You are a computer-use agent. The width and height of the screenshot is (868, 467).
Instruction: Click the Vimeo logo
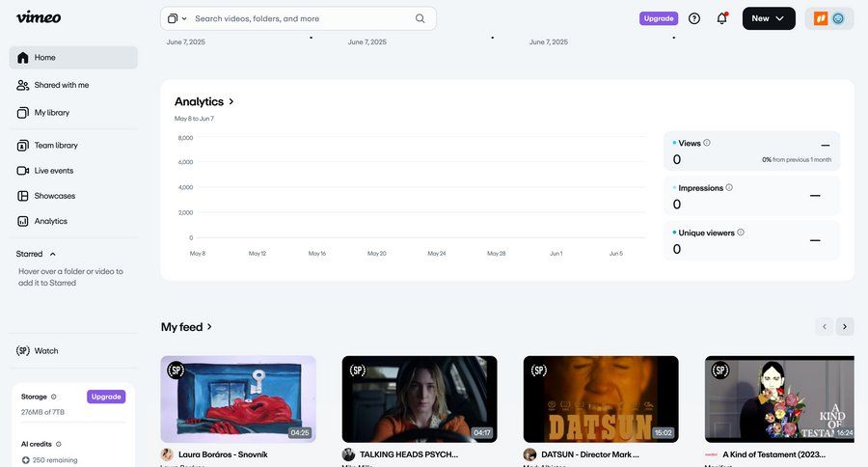[x=39, y=17]
